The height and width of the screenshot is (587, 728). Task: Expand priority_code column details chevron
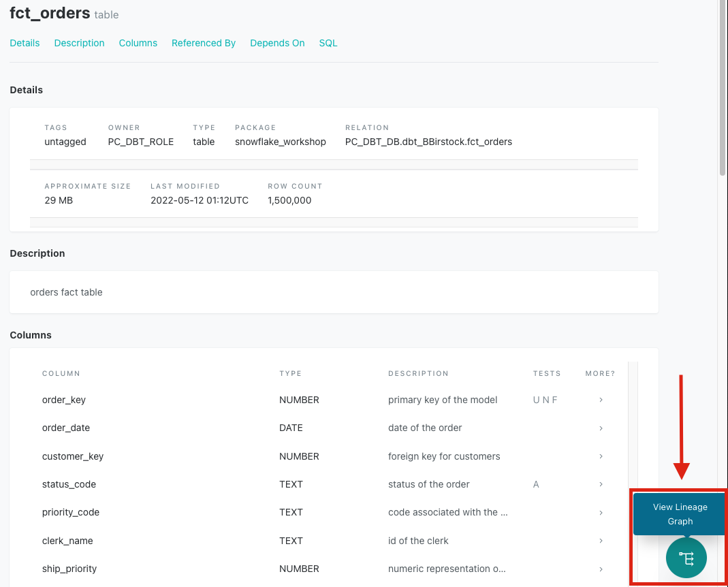[x=601, y=513]
